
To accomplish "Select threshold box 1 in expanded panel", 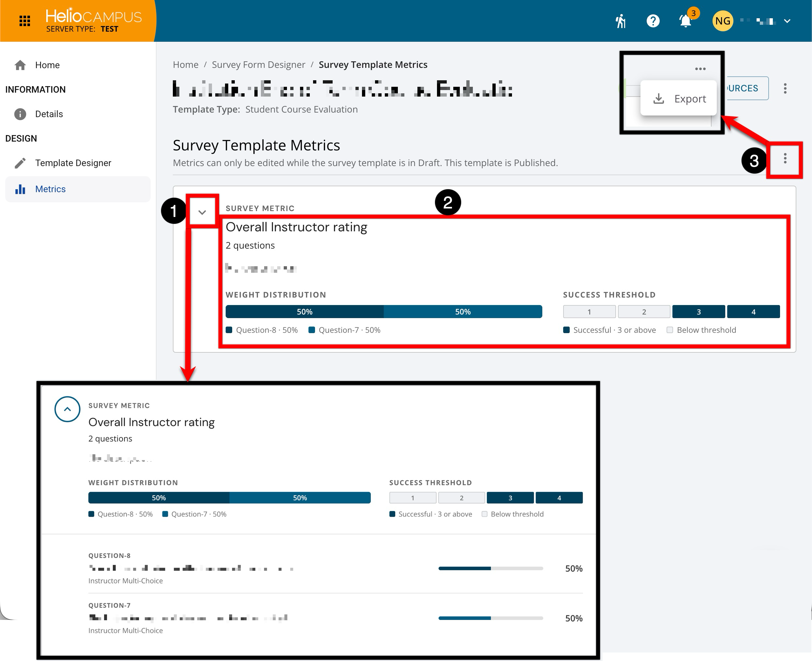I will pyautogui.click(x=413, y=498).
